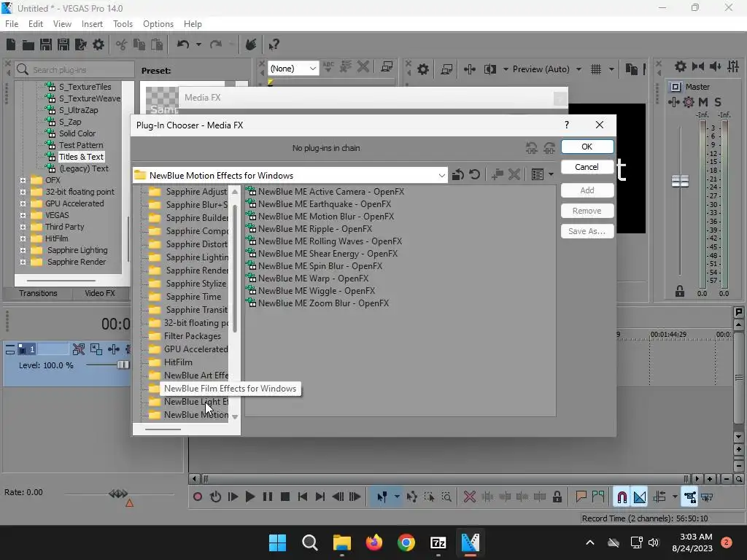Viewport: 747px width, 560px height.
Task: Click Go to Start transport button
Action: tap(303, 497)
